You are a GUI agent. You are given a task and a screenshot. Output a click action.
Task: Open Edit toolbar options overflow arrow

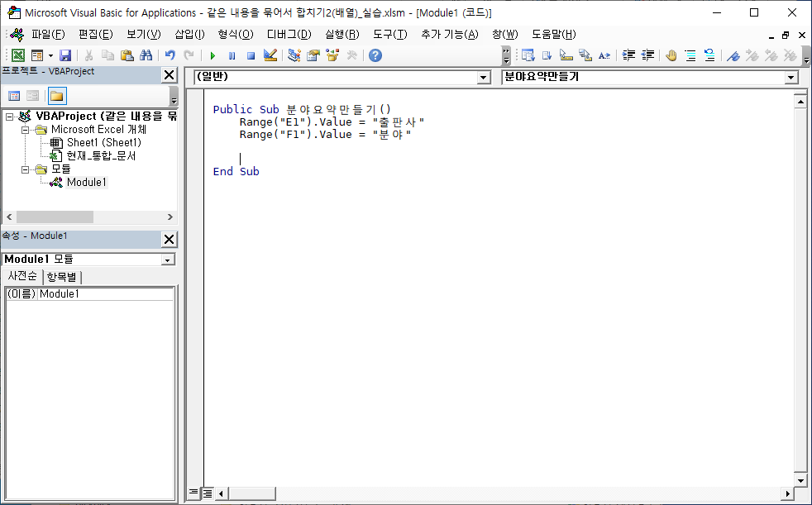(x=806, y=56)
